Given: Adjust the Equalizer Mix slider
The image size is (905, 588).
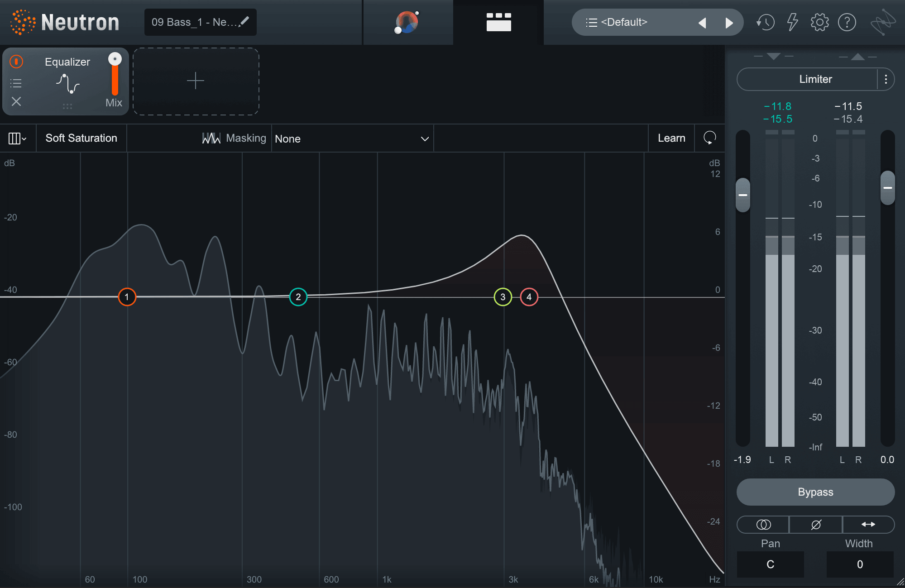Looking at the screenshot, I should [x=115, y=75].
